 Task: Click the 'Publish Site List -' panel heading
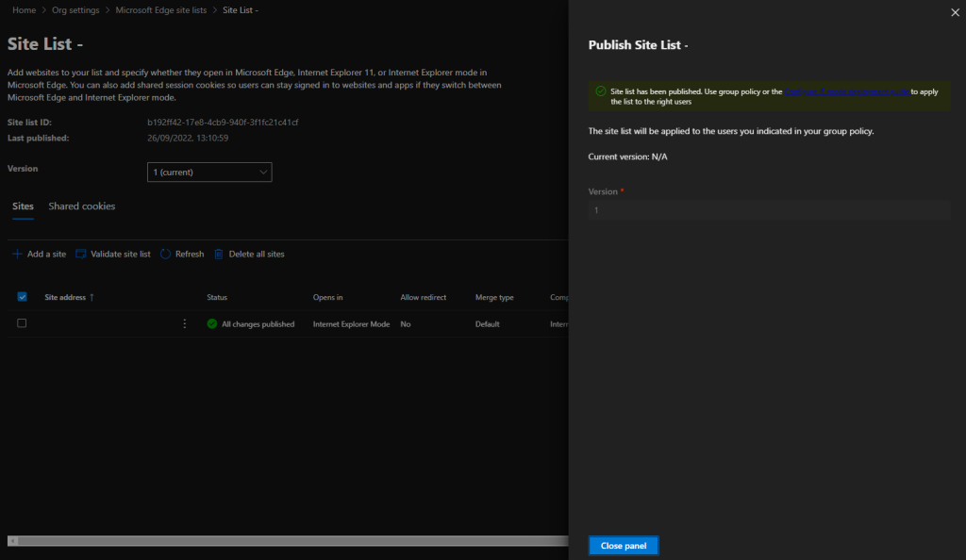click(639, 45)
